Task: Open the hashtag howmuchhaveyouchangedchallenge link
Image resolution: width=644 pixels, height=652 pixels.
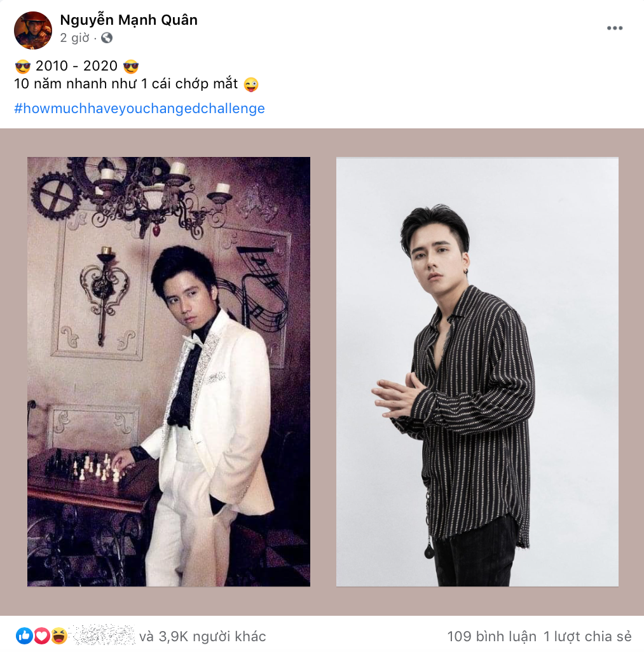Action: click(x=140, y=108)
